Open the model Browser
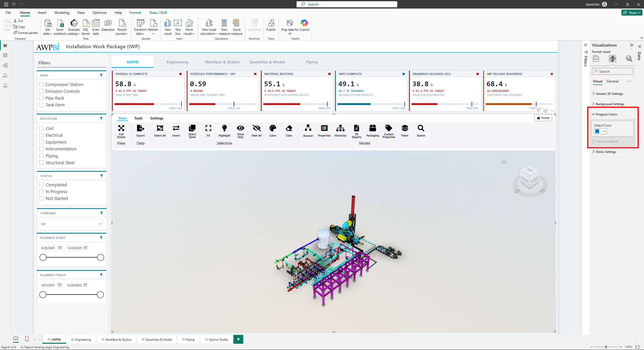 [x=308, y=131]
